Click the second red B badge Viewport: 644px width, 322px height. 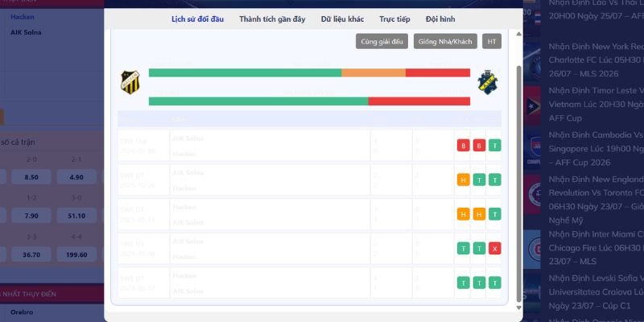point(479,146)
